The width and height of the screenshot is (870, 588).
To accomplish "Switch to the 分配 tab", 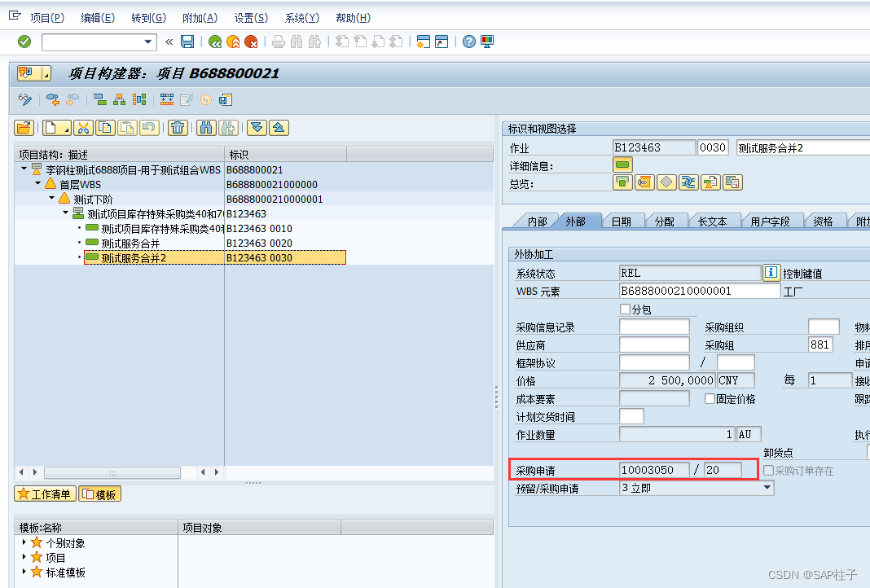I will point(664,222).
